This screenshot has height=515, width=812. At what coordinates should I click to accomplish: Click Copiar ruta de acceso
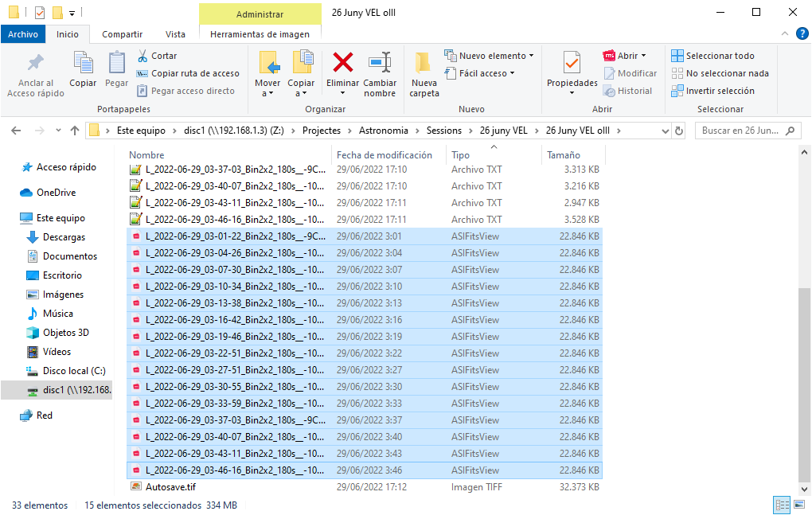click(x=188, y=73)
